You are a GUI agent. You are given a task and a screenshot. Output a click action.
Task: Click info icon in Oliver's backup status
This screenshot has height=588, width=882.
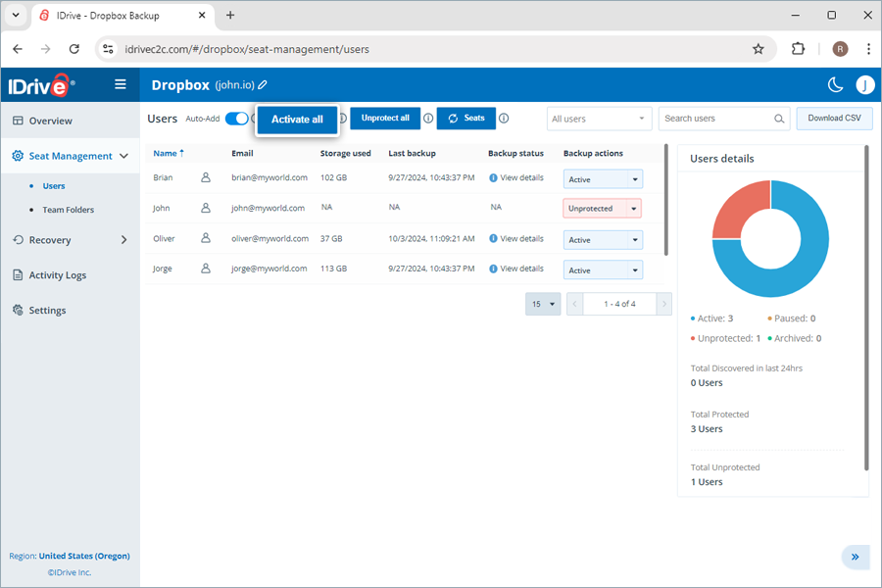point(493,238)
